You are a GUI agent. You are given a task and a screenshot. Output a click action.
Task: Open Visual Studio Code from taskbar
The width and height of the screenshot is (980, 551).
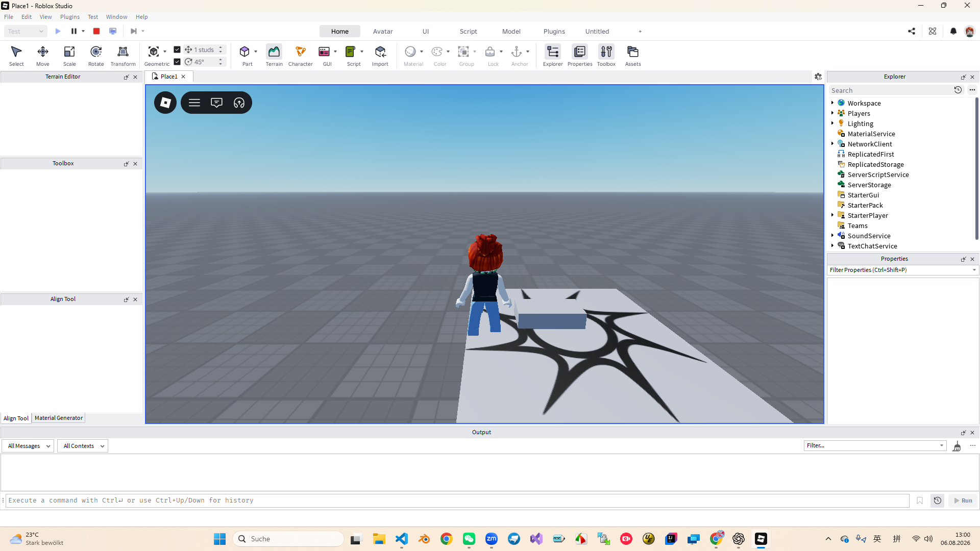[402, 539]
